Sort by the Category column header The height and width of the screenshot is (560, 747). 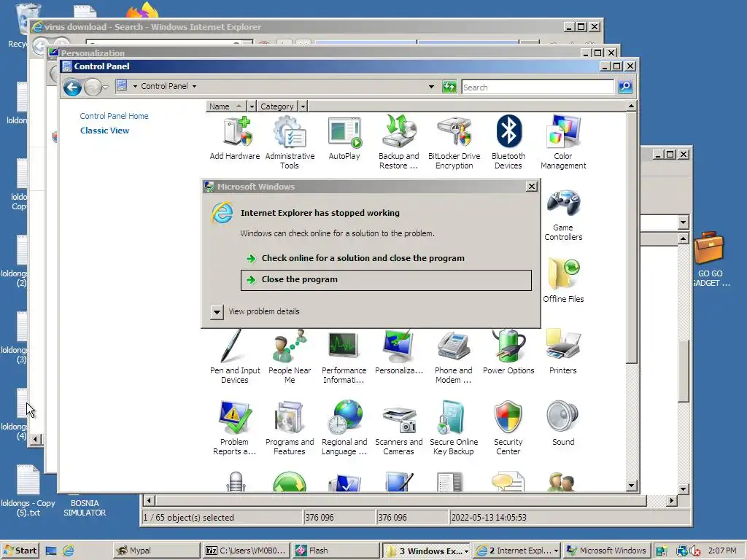[x=277, y=106]
